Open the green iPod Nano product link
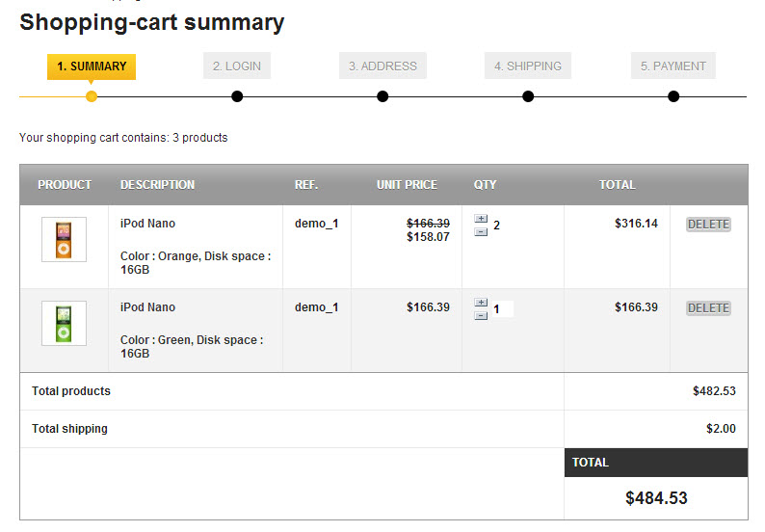Image resolution: width=765 pixels, height=532 pixels. coord(147,307)
